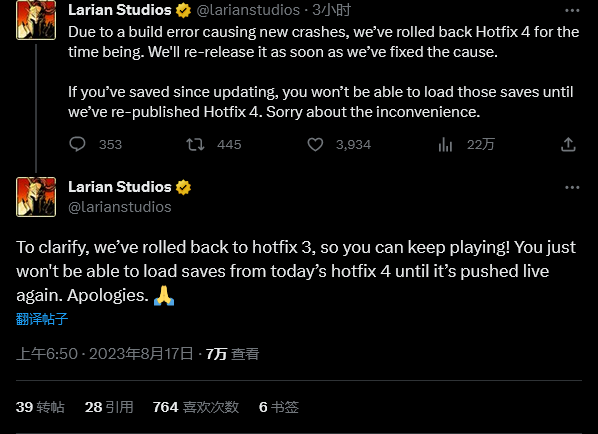This screenshot has width=598, height=434.
Task: View the 764 喜欢次数 likes list
Action: click(x=196, y=407)
